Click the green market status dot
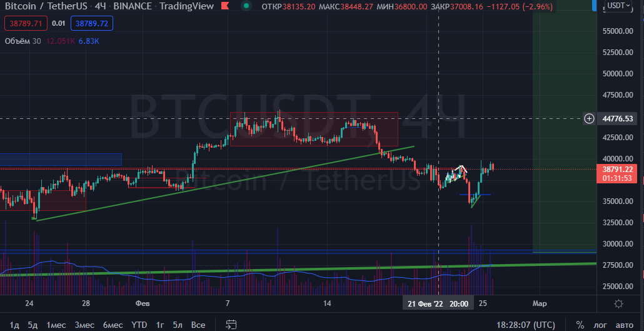Image resolution: width=644 pixels, height=331 pixels. tap(246, 6)
